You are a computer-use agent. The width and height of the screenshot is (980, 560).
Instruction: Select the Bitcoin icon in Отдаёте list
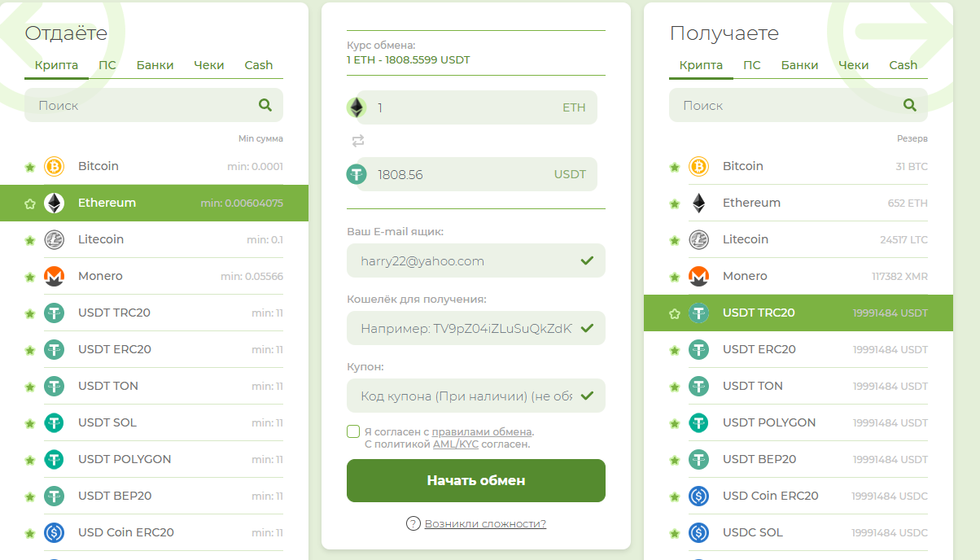coord(54,166)
